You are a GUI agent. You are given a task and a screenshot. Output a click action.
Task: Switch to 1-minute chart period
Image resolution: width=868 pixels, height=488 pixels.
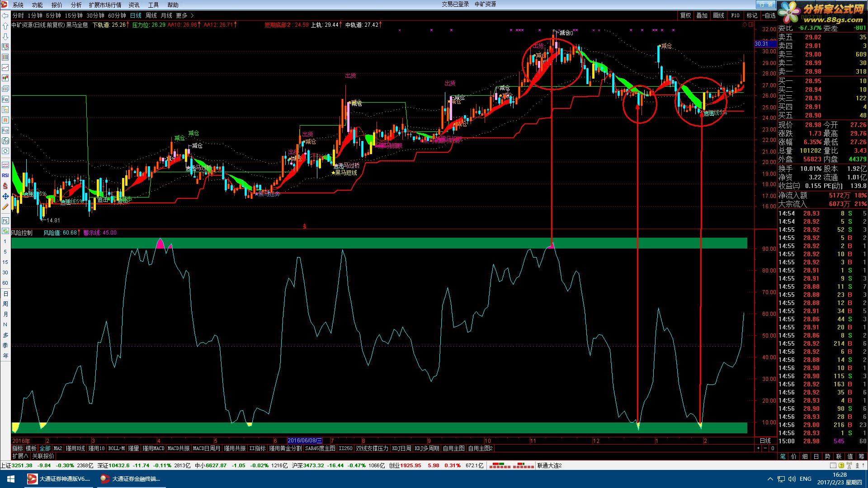35,15
